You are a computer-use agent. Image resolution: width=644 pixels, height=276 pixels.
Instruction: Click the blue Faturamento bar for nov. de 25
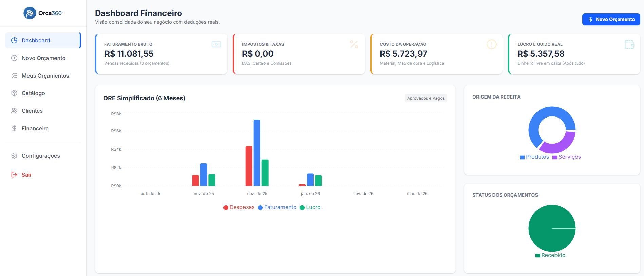[x=203, y=175]
